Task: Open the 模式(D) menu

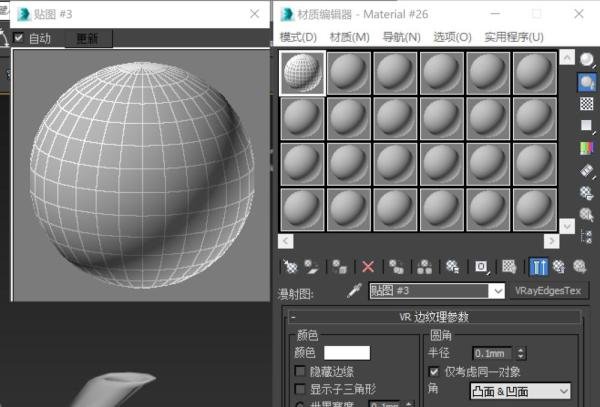Action: coord(298,37)
